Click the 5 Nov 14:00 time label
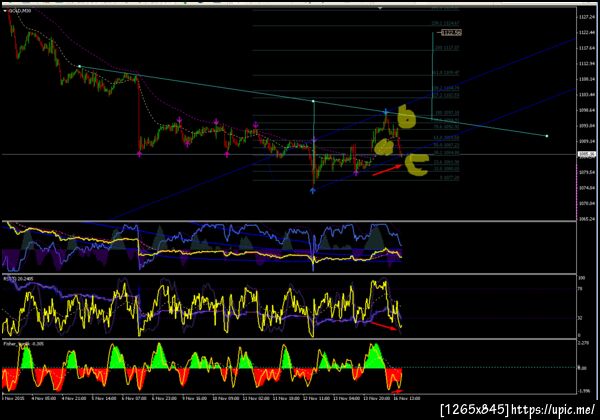The width and height of the screenshot is (600, 420). 104,398
